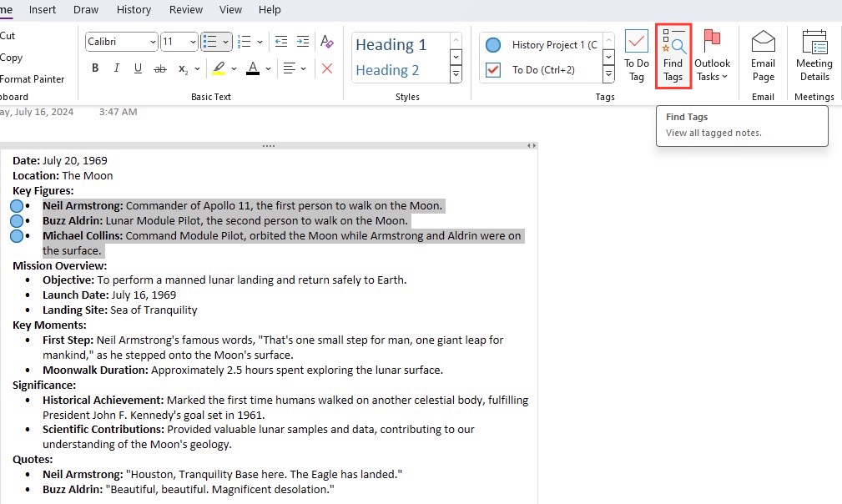Image resolution: width=842 pixels, height=504 pixels.
Task: Decrease indent of the list
Action: pos(281,42)
